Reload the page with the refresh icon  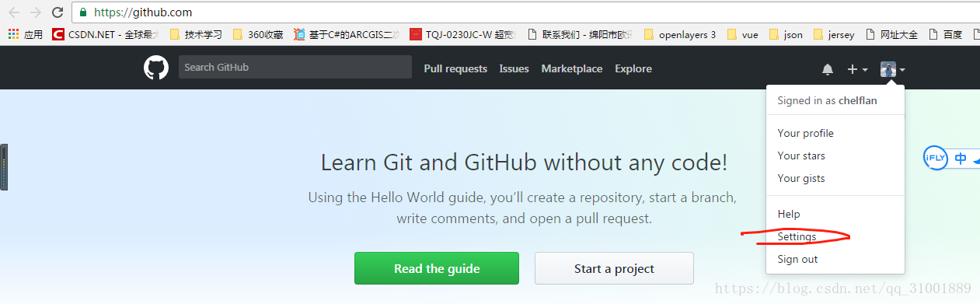click(58, 12)
